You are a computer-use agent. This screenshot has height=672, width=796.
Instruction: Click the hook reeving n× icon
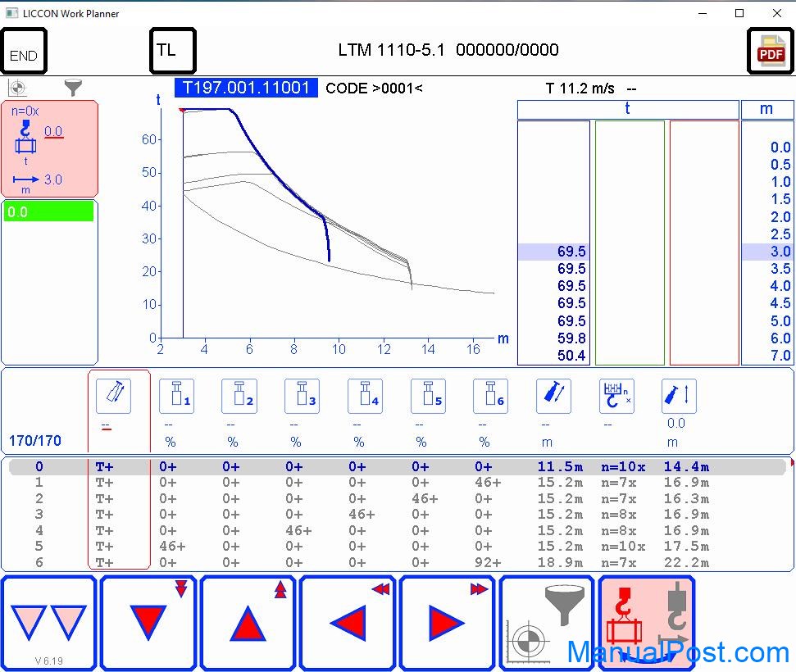coord(616,396)
